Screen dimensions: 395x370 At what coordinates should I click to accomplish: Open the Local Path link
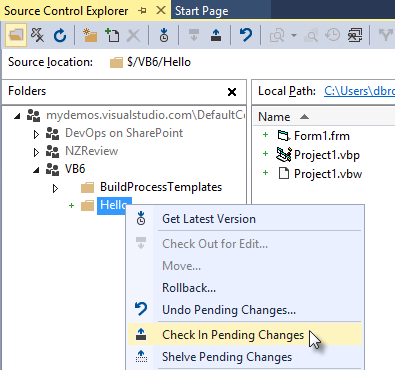coord(359,91)
